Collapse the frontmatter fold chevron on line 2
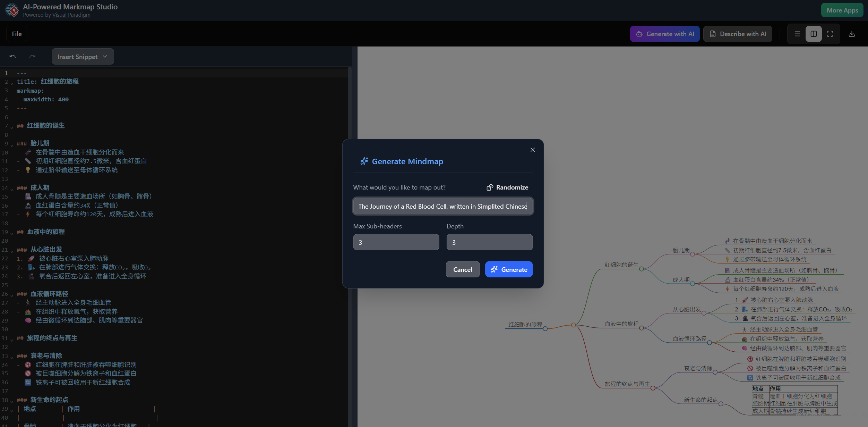 click(x=11, y=83)
